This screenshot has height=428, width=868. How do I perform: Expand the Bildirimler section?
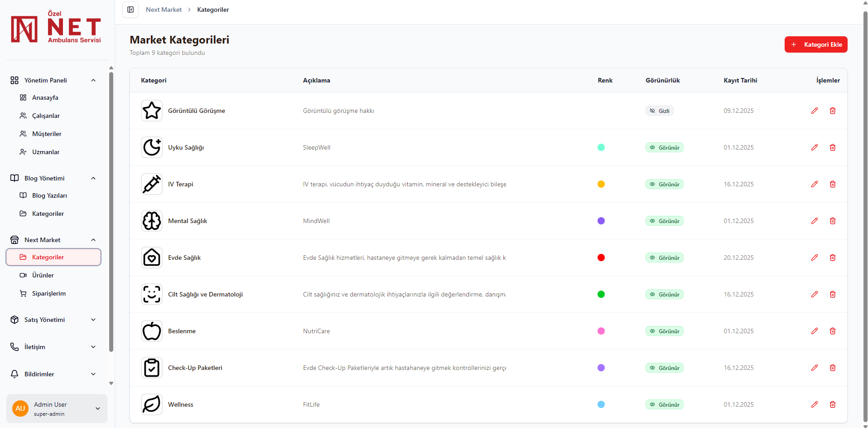53,374
